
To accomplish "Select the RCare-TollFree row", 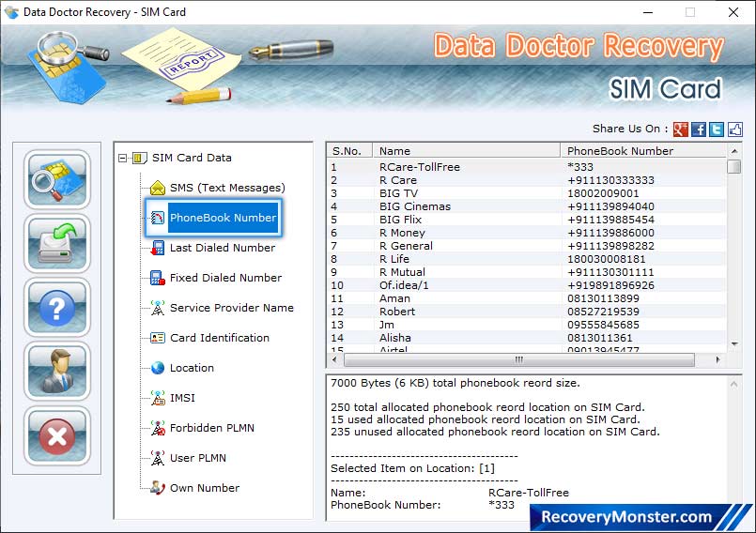I will pos(527,167).
